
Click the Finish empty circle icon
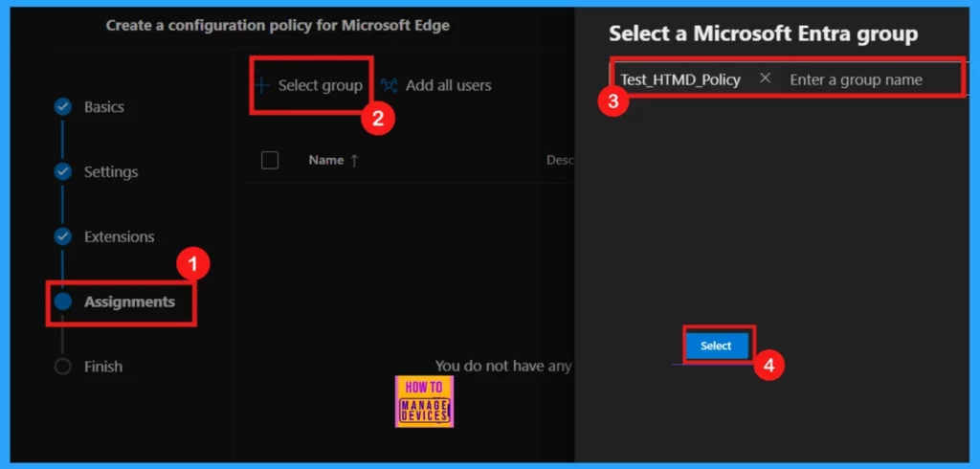(63, 367)
